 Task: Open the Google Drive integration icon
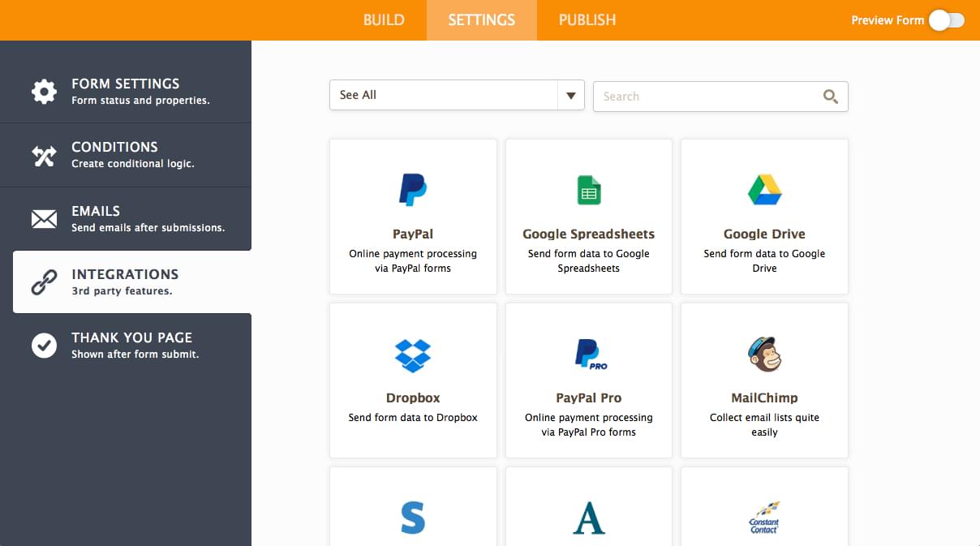(764, 190)
